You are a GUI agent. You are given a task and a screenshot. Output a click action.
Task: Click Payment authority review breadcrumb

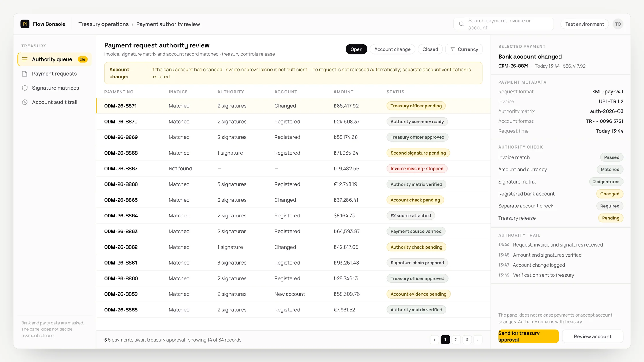[168, 24]
